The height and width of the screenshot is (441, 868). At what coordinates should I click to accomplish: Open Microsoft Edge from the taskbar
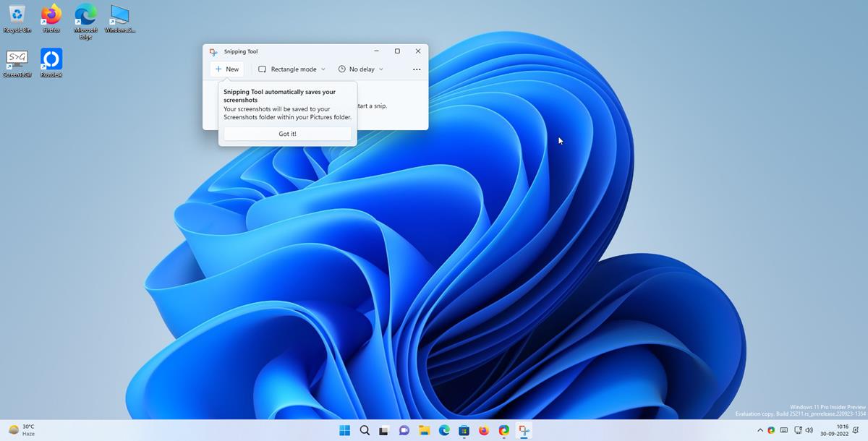[444, 430]
